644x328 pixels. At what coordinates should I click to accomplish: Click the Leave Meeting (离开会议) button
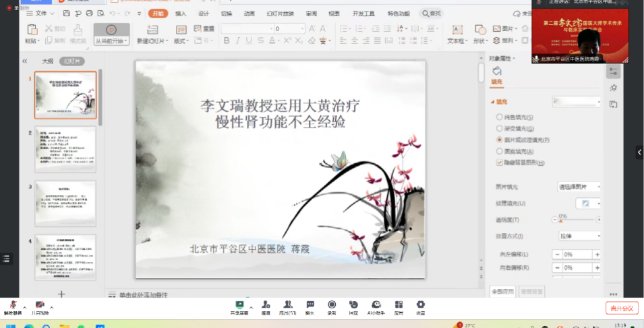[x=621, y=308]
